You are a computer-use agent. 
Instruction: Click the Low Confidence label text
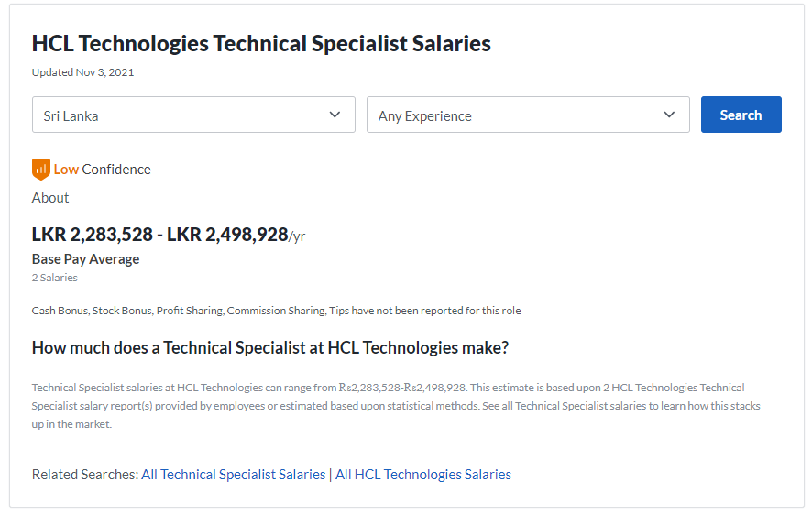tap(102, 170)
